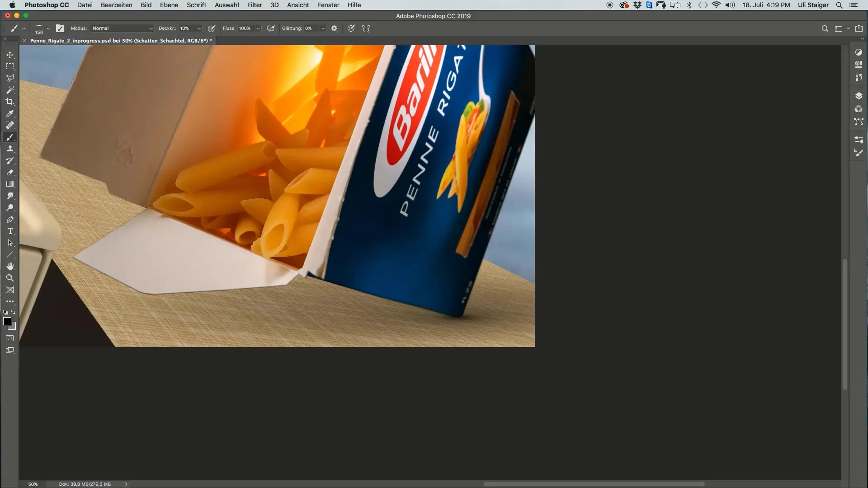Click the Fluss flow value field
This screenshot has width=868, height=488.
click(246, 28)
